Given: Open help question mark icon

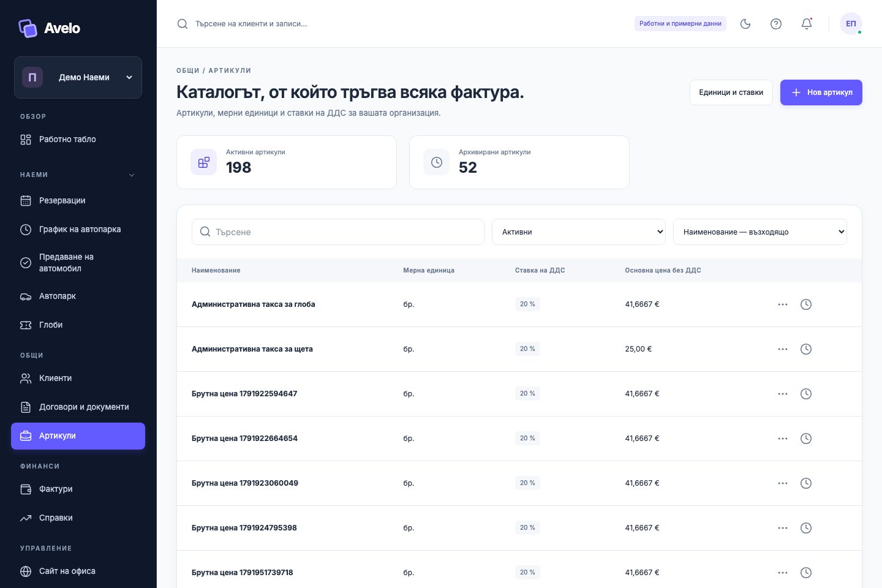Looking at the screenshot, I should [x=776, y=24].
